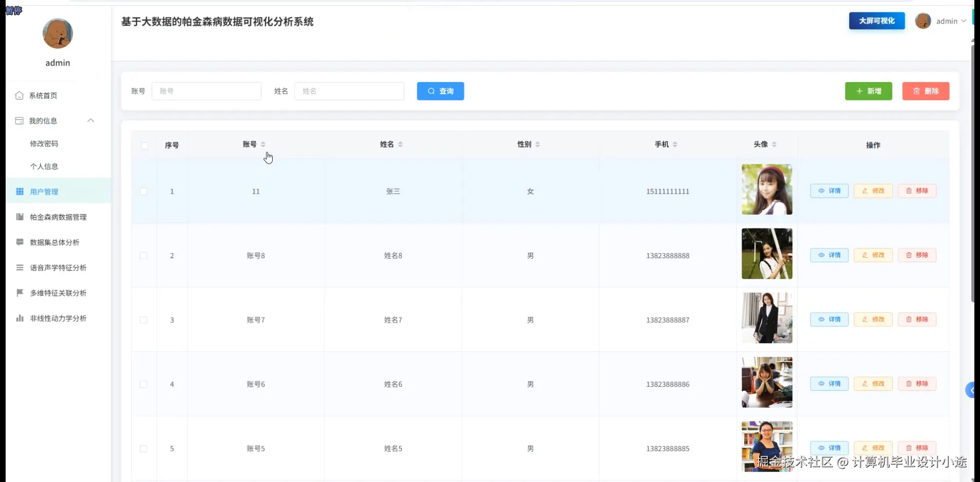Click 张三's avatar thumbnail in row 1
Image resolution: width=980 pixels, height=482 pixels.
pyautogui.click(x=766, y=189)
